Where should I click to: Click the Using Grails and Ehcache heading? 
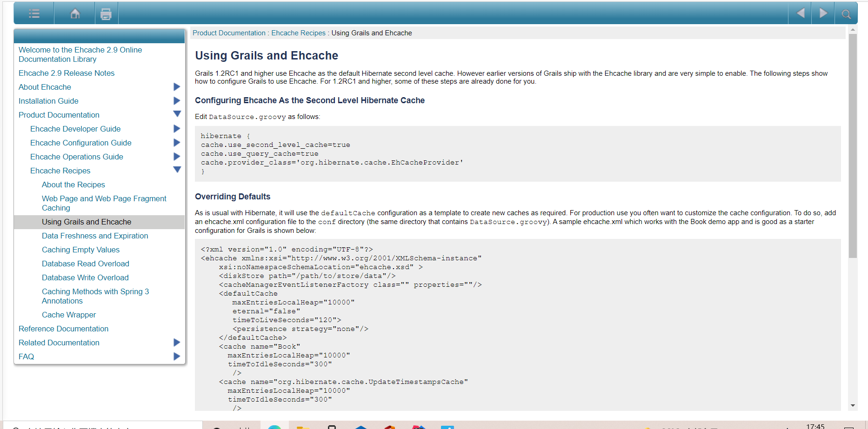[x=267, y=56]
